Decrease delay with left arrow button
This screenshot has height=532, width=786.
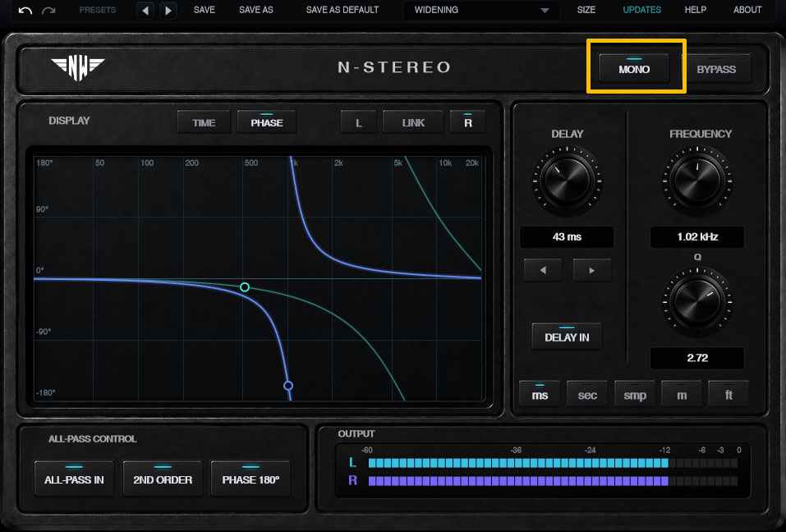tap(543, 270)
